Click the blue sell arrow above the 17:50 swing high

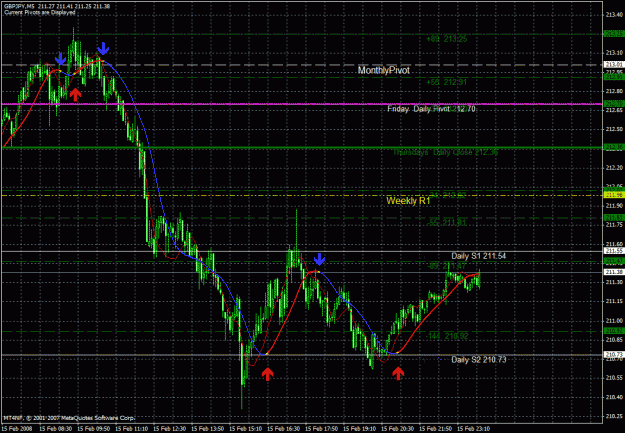tap(319, 259)
